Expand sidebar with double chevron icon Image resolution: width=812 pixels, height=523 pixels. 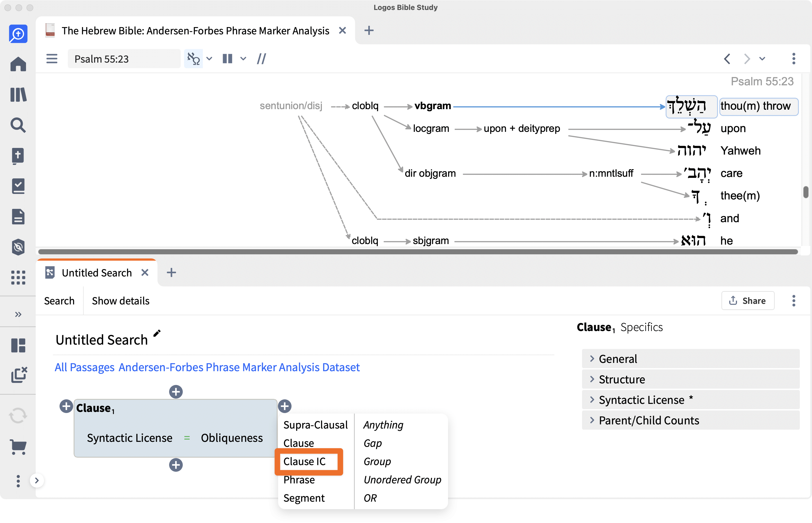tap(18, 314)
